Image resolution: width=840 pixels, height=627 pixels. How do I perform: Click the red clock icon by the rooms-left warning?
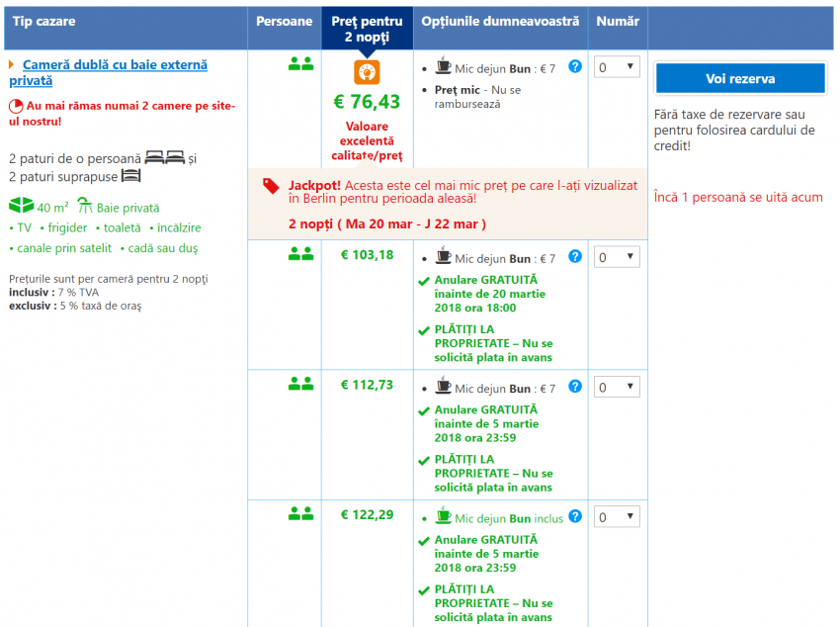click(x=16, y=106)
